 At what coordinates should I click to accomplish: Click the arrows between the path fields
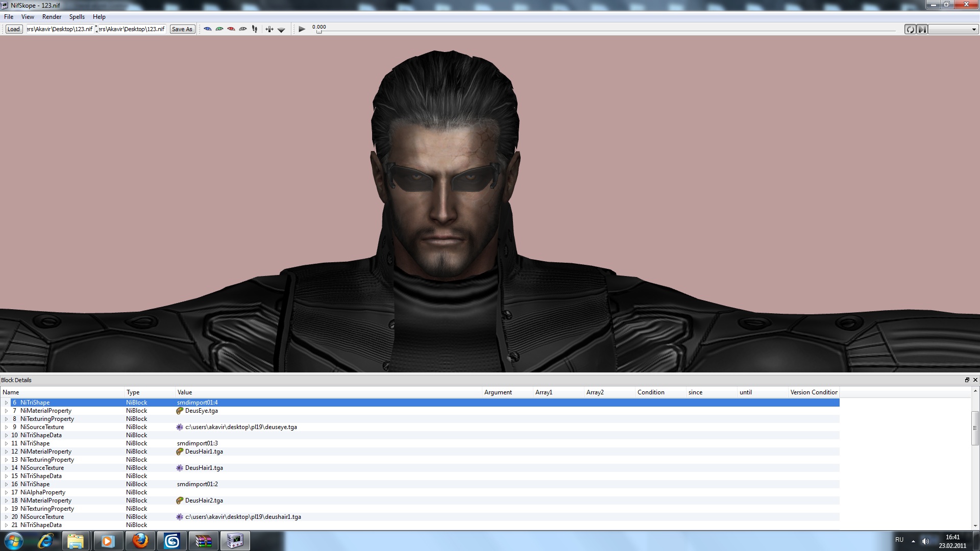click(x=96, y=29)
